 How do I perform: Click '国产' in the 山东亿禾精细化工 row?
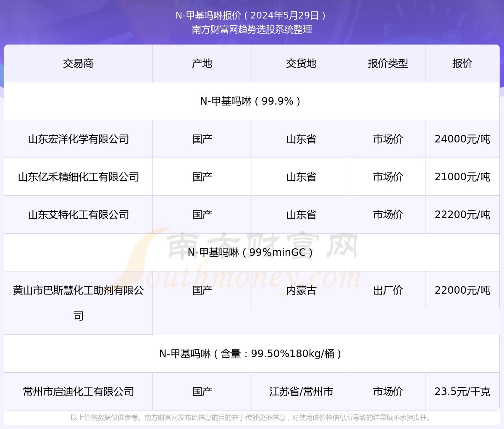(x=202, y=177)
